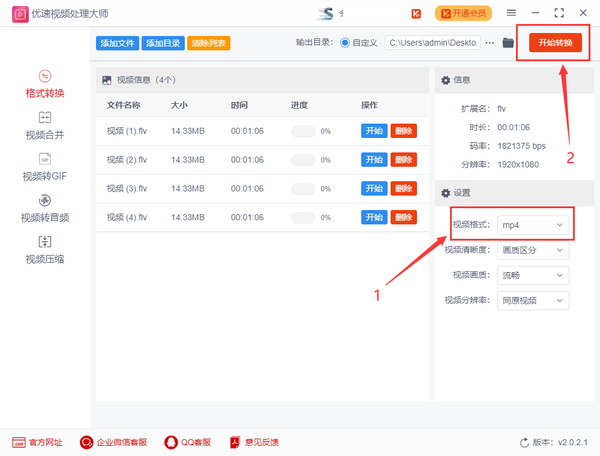Start conversion of 视频 (1).flv

tap(374, 131)
